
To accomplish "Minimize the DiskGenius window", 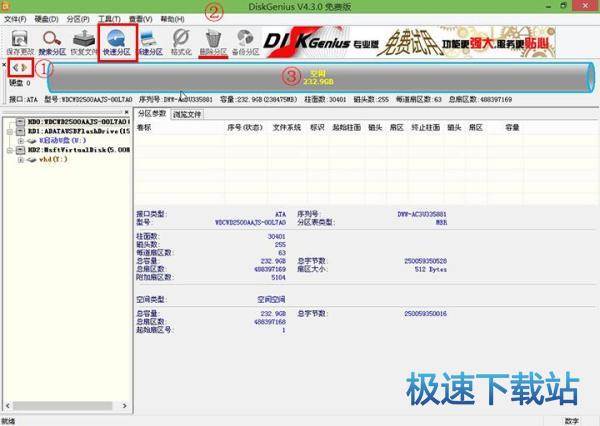I will 549,6.
